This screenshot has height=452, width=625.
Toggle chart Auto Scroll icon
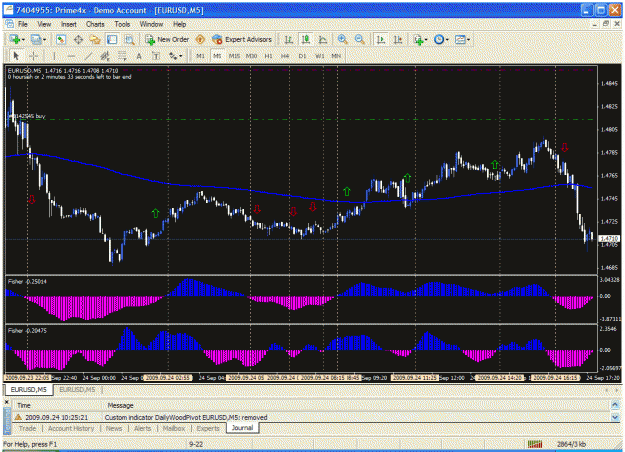point(381,39)
